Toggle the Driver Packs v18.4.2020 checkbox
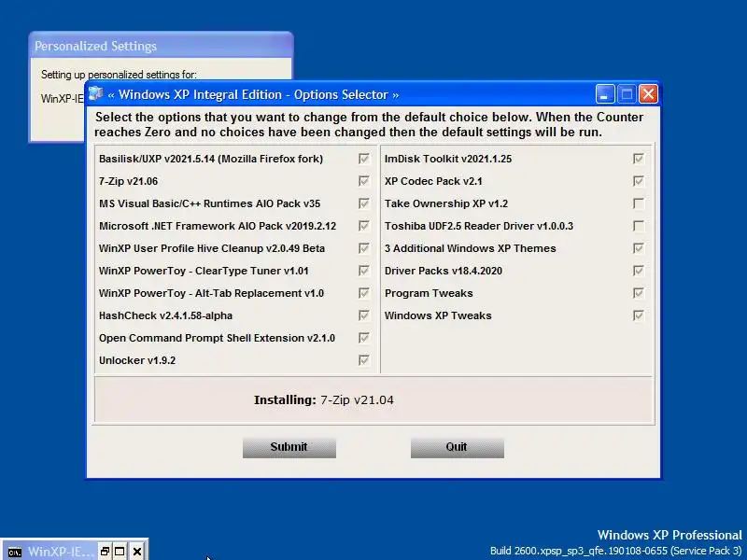Screen dimensions: 747x560 [x=639, y=271]
